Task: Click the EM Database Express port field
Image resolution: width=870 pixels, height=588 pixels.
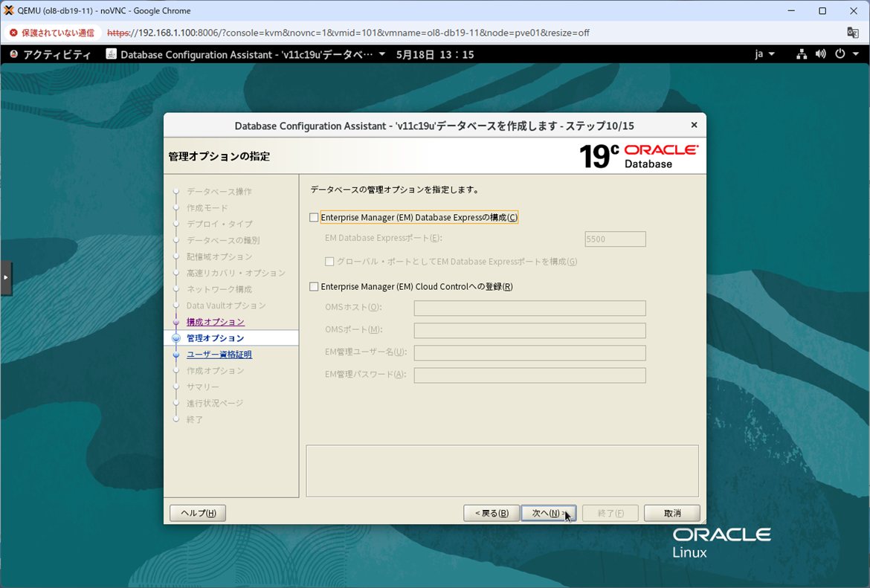Action: click(616, 239)
